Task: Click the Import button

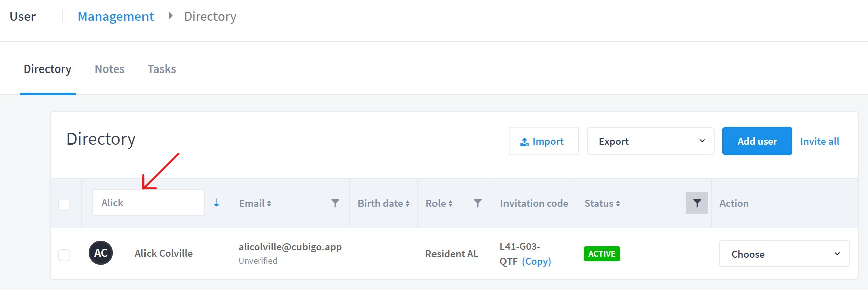Action: pyautogui.click(x=544, y=141)
